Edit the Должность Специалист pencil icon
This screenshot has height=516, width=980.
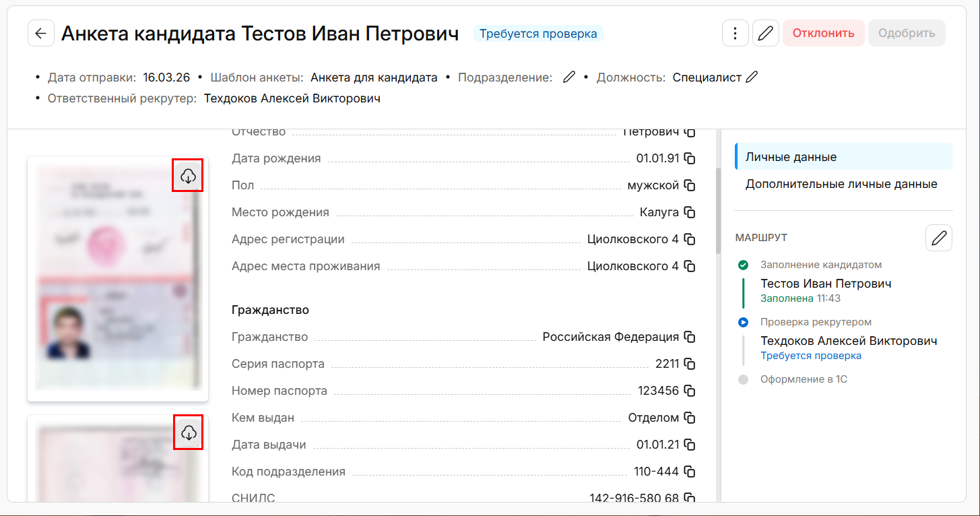(x=752, y=77)
